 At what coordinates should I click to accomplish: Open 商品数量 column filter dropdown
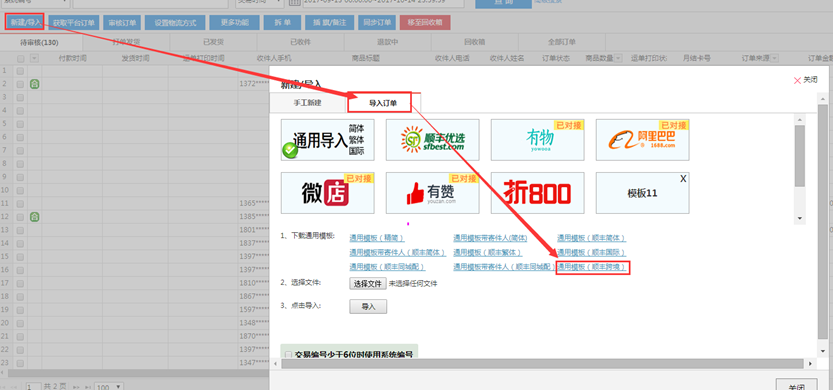coord(618,58)
